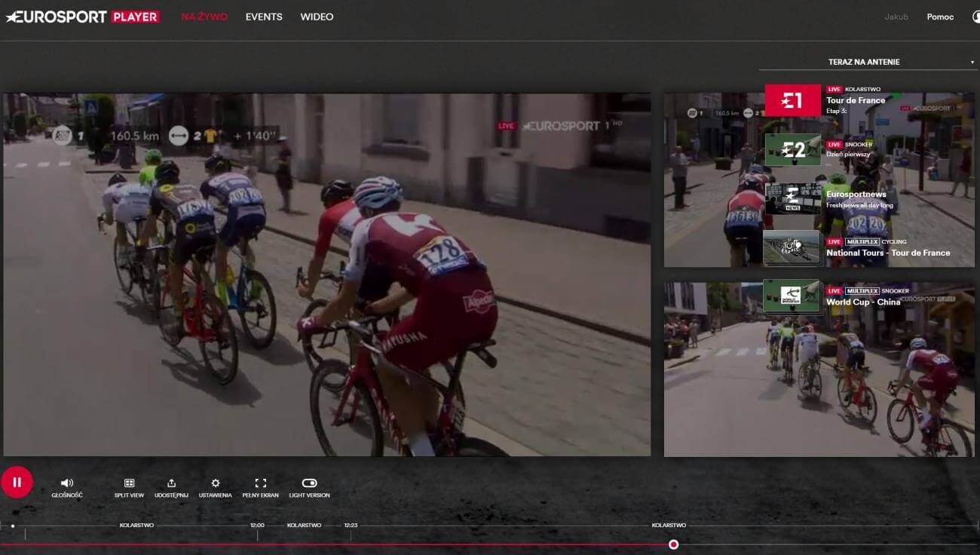The width and height of the screenshot is (980, 555).
Task: Select the Eurosportnews channel thumbnail
Action: point(793,199)
